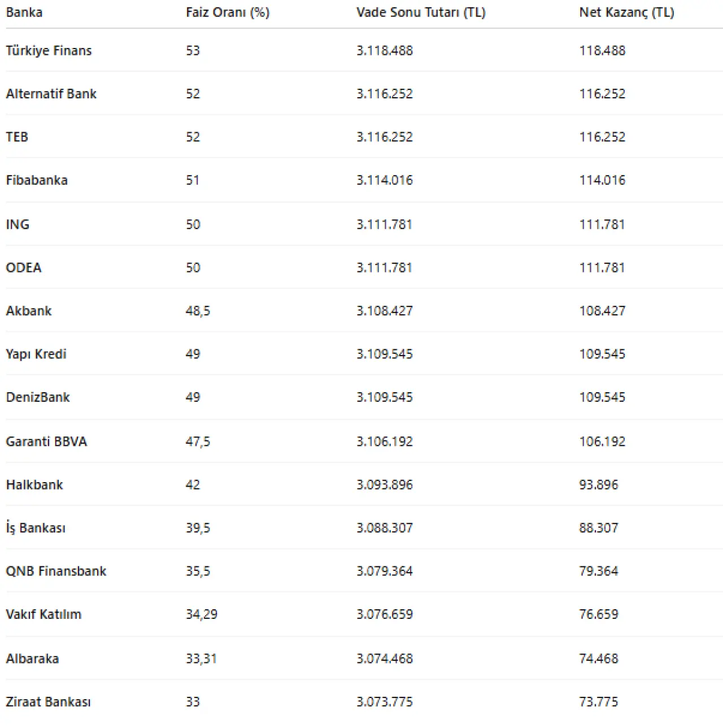Image resolution: width=723 pixels, height=728 pixels.
Task: Select the Garanti BBVA bank name
Action: pos(46,441)
